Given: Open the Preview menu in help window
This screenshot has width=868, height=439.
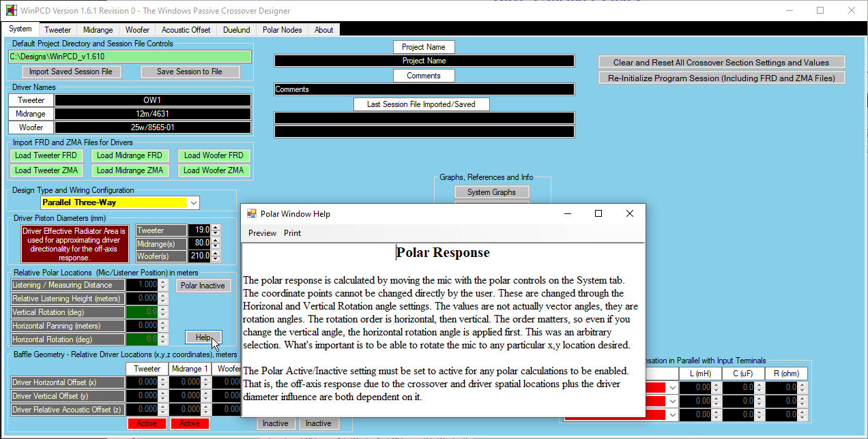Looking at the screenshot, I should (x=262, y=233).
